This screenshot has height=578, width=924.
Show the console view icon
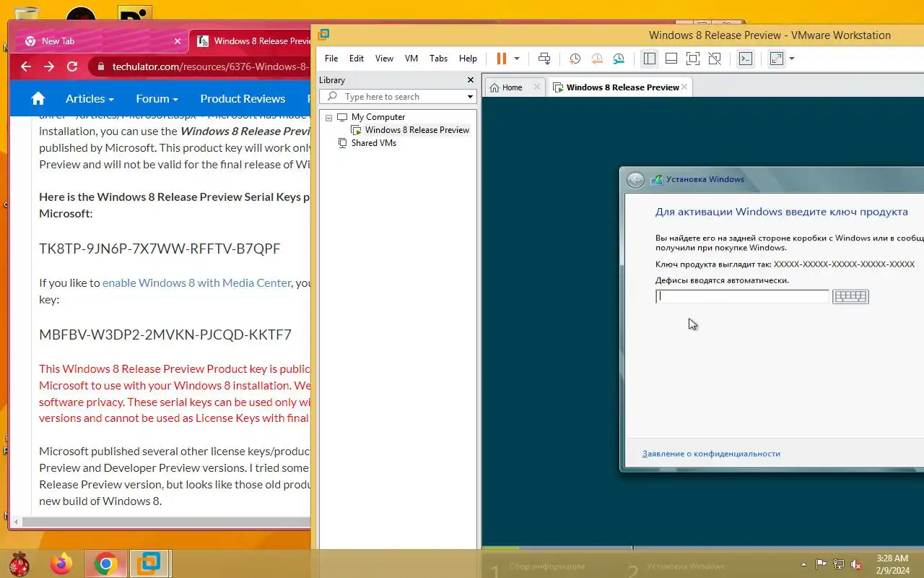pyautogui.click(x=746, y=59)
